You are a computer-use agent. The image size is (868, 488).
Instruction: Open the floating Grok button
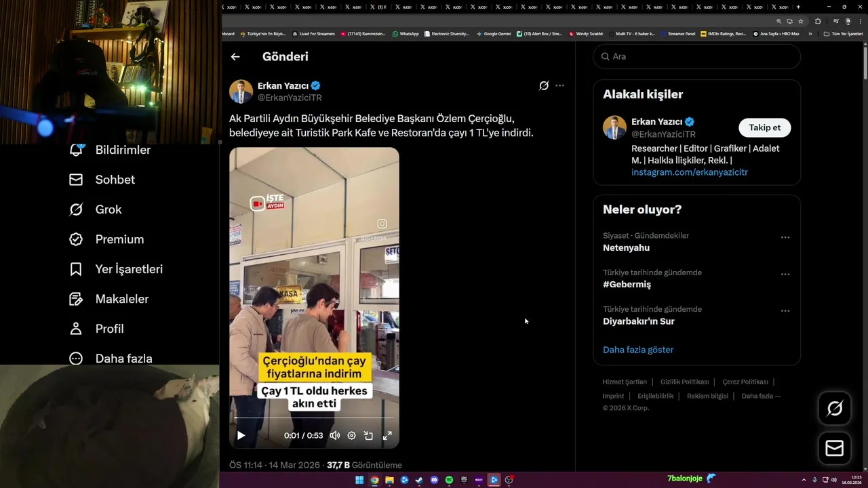pos(835,408)
